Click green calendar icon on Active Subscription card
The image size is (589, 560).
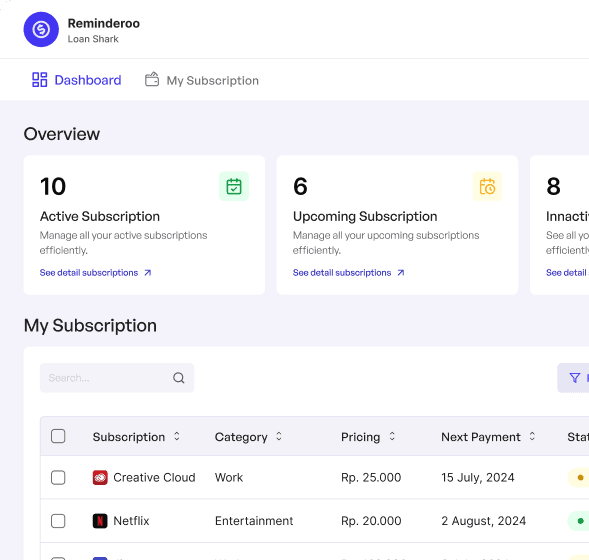click(x=234, y=186)
